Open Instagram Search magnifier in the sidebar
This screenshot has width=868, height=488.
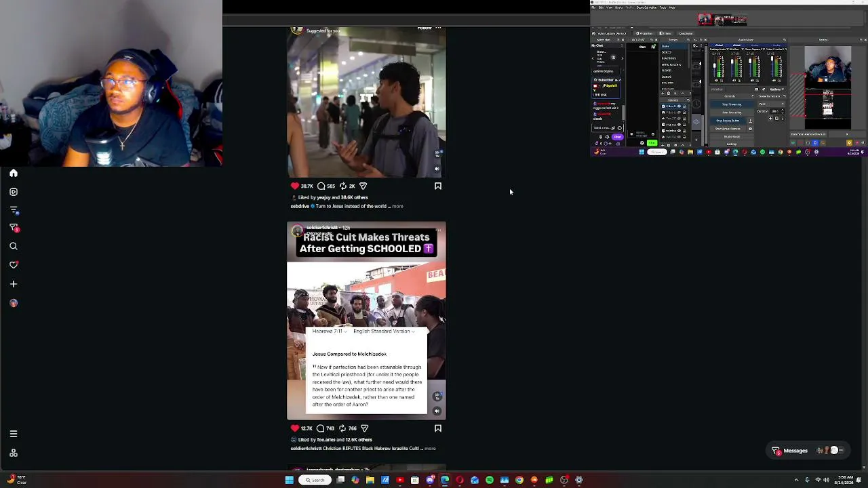click(14, 246)
